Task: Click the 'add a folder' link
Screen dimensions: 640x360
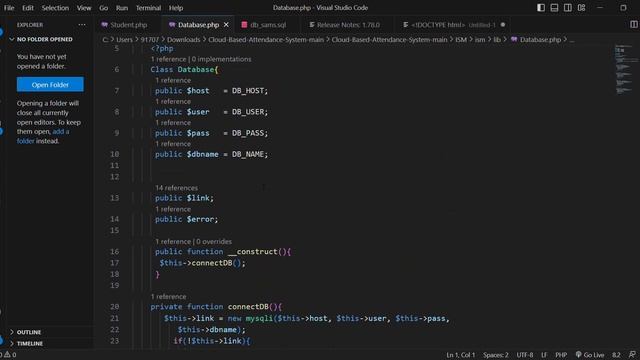Action: [43, 136]
